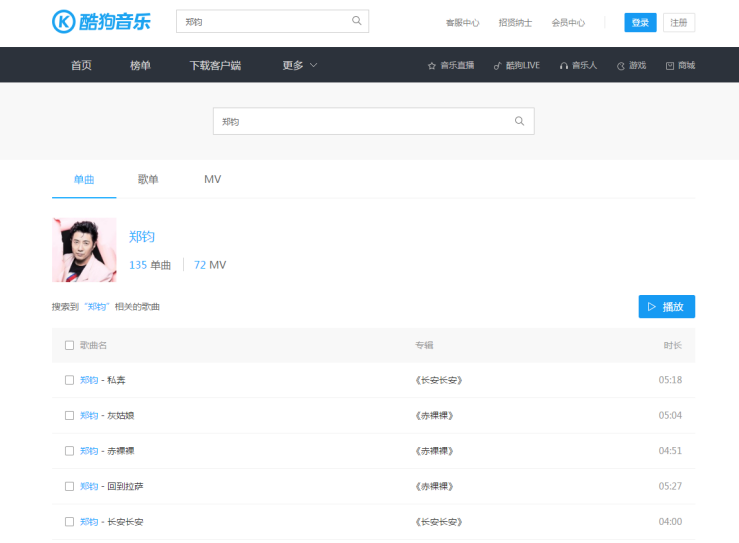Click duration 05:27
The height and width of the screenshot is (543, 739).
[x=670, y=486]
